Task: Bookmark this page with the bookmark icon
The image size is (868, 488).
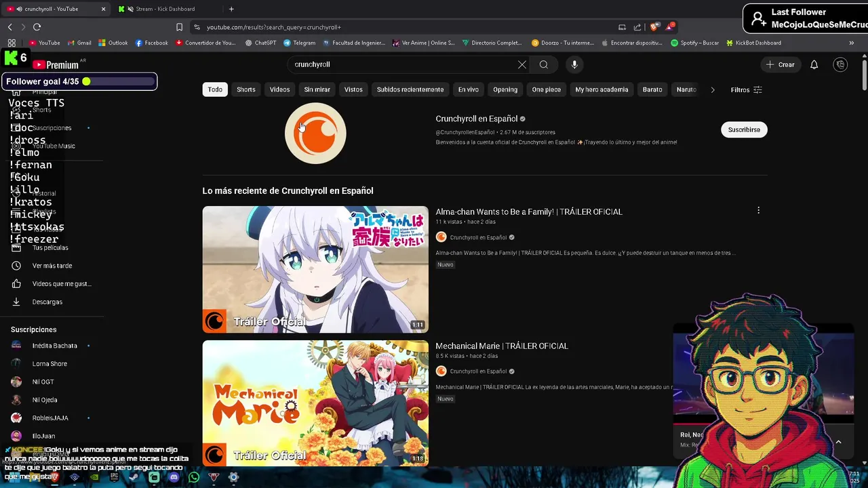Action: pos(179,27)
